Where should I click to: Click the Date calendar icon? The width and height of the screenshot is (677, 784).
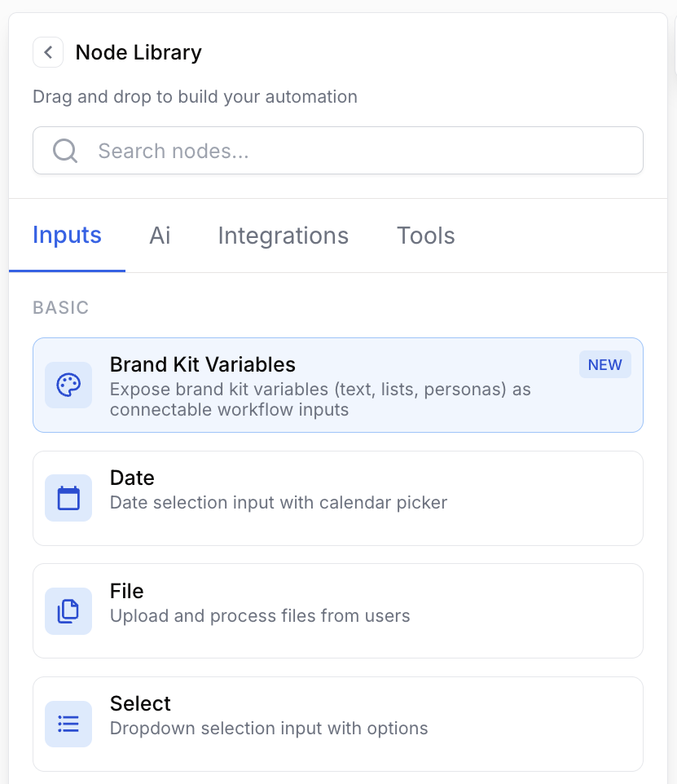coord(68,498)
